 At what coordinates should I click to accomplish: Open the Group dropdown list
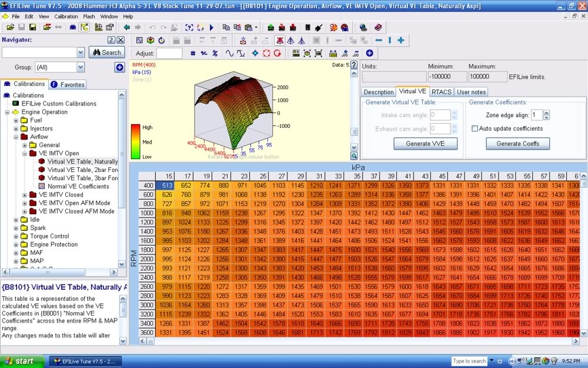click(80, 67)
